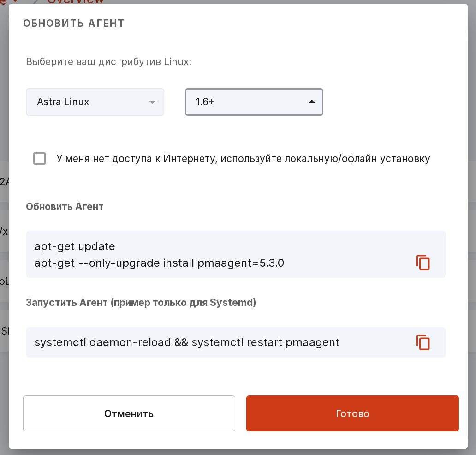Cancel the dialog with Отменить
This screenshot has height=455, width=476.
[x=129, y=413]
